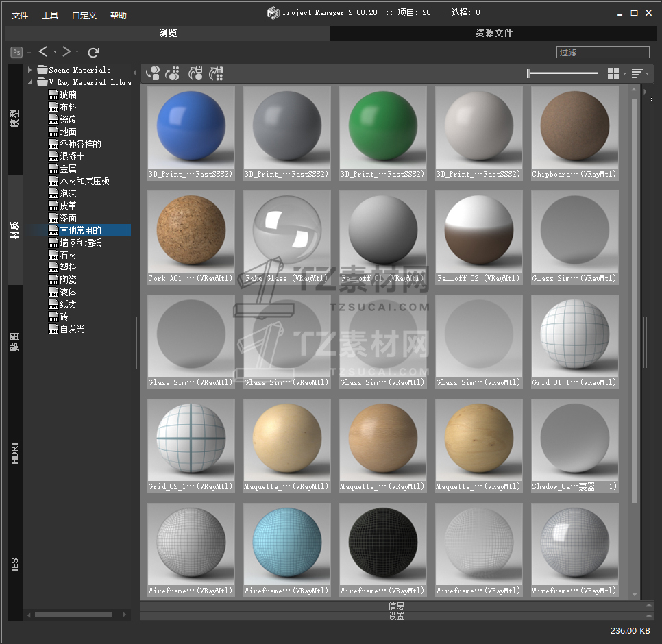
Task: Expand the 信息 panel
Action: click(396, 606)
